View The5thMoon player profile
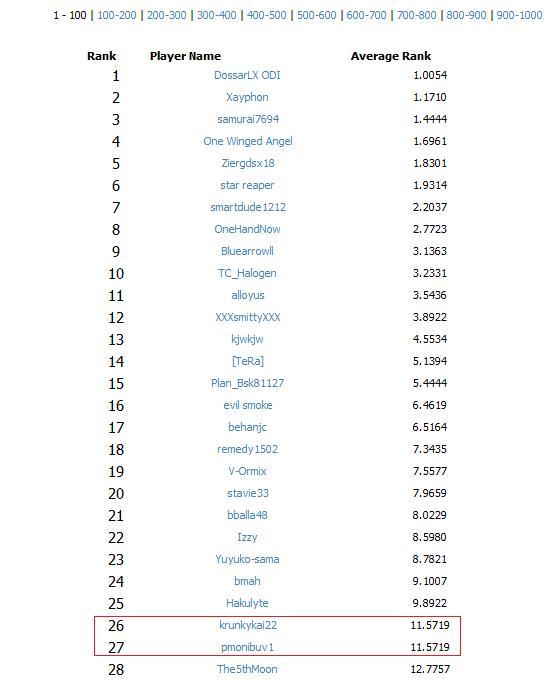552x680 pixels. (247, 670)
